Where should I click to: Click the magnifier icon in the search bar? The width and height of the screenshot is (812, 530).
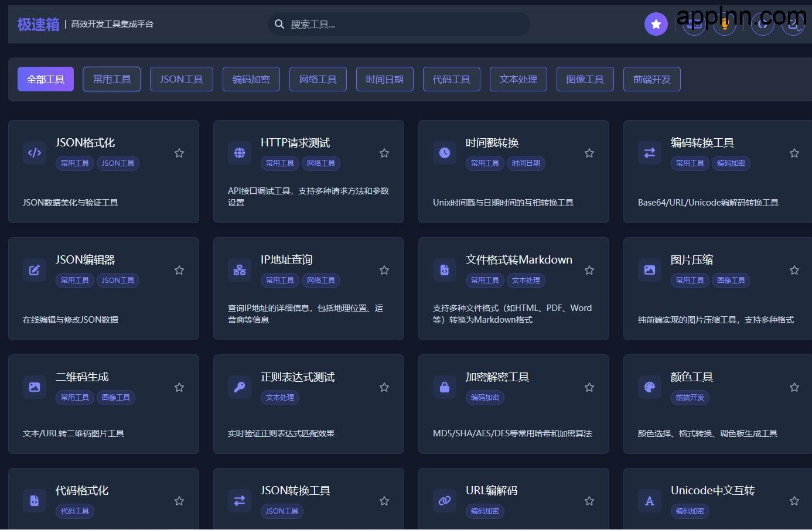[x=279, y=24]
